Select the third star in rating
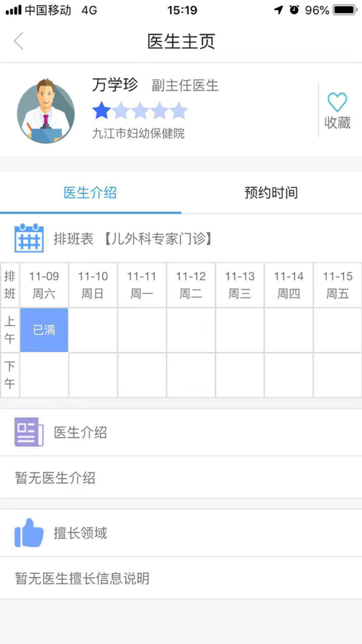 [140, 110]
